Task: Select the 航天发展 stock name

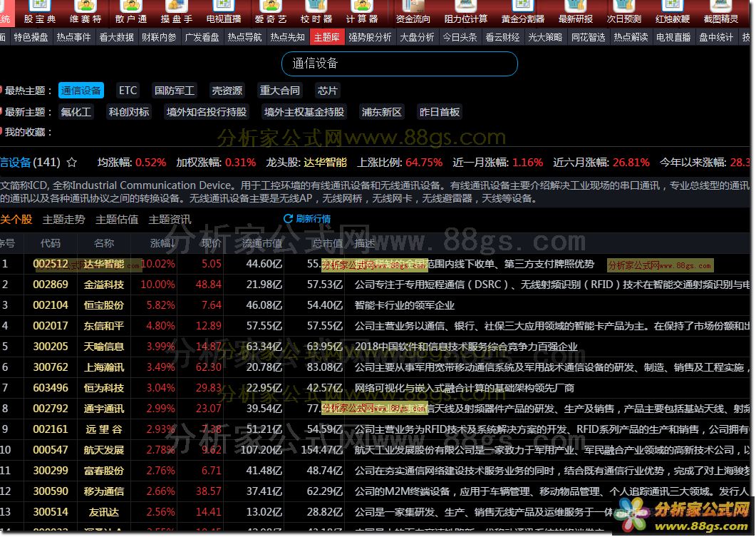Action: click(103, 450)
